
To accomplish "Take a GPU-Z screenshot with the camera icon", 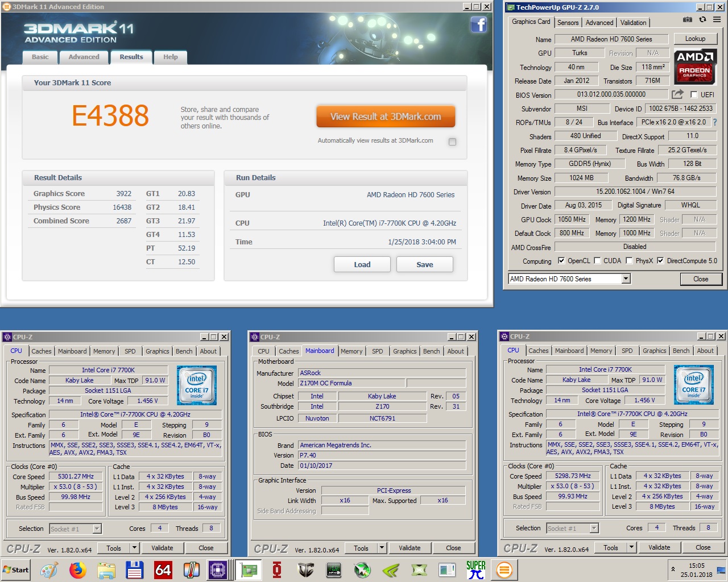I will tap(687, 19).
